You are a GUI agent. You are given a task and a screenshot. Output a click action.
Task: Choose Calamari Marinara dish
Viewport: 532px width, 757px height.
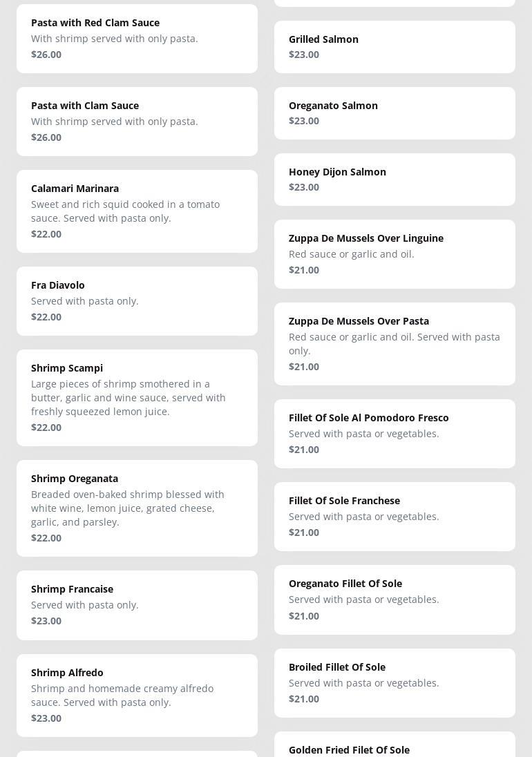click(x=137, y=211)
